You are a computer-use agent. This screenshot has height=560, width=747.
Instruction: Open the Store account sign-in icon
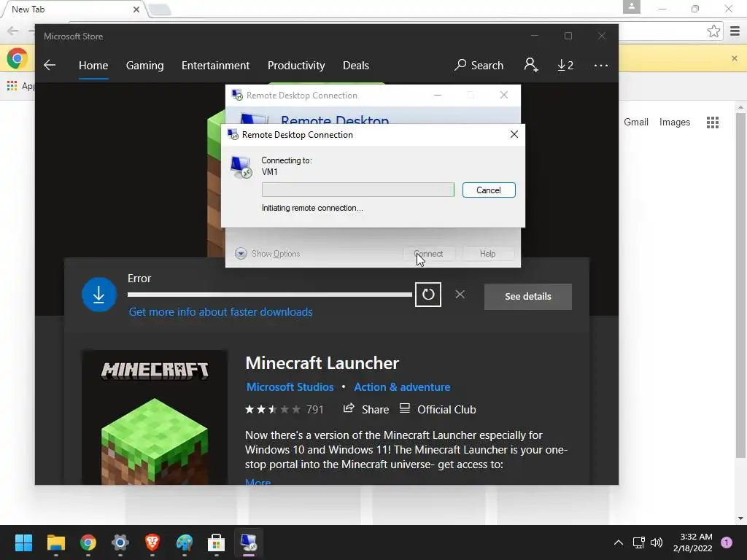(x=531, y=65)
